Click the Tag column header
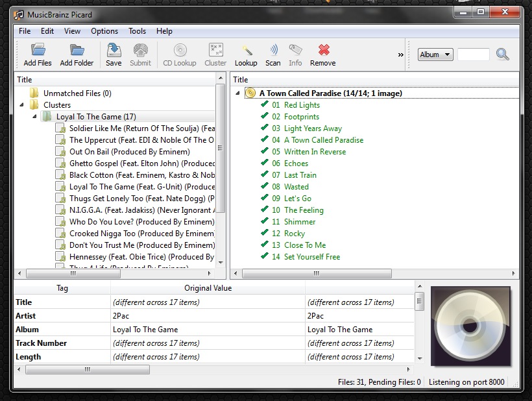Screen dimensions: 532x401 click(62, 288)
